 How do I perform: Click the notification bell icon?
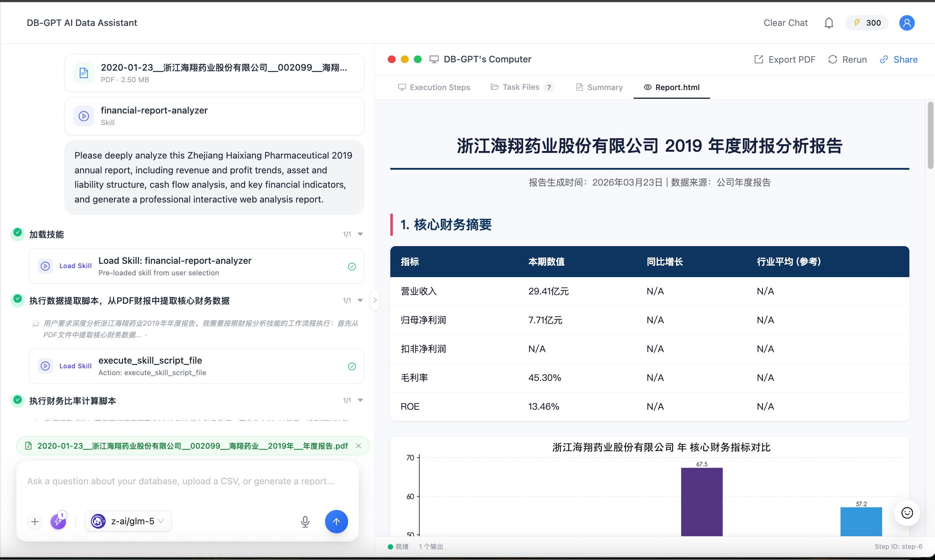tap(829, 23)
